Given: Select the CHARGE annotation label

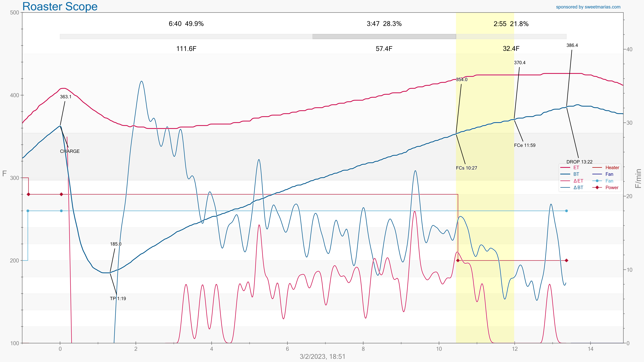Looking at the screenshot, I should tap(70, 151).
